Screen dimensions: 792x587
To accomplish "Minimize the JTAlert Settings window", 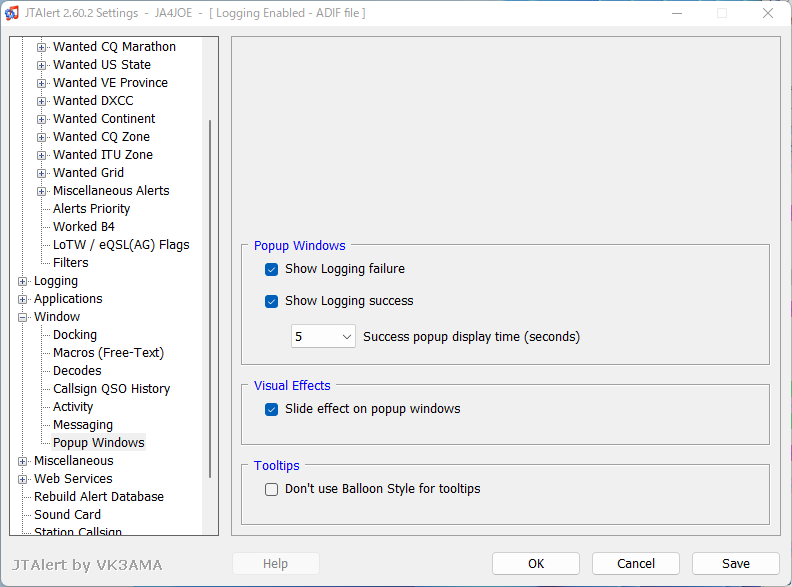I will click(x=677, y=13).
